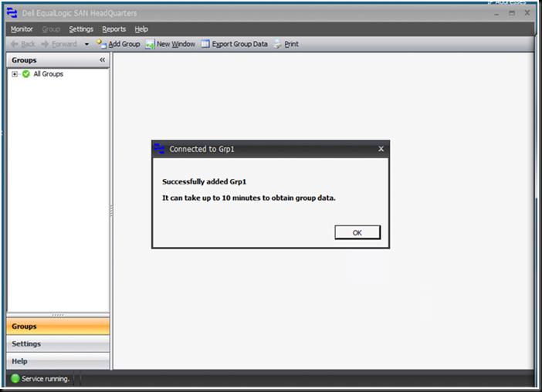The image size is (542, 392).
Task: Click the Print label in the toolbar
Action: click(291, 44)
